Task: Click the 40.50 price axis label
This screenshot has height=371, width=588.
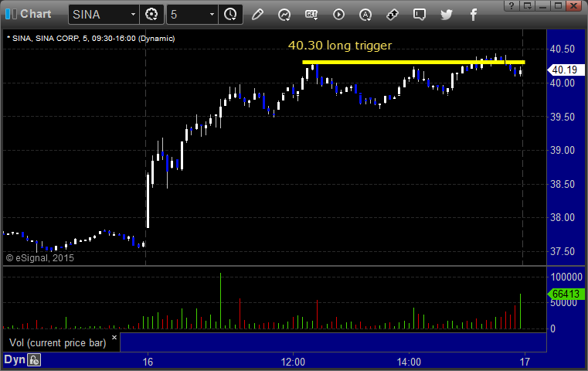Action: (563, 49)
